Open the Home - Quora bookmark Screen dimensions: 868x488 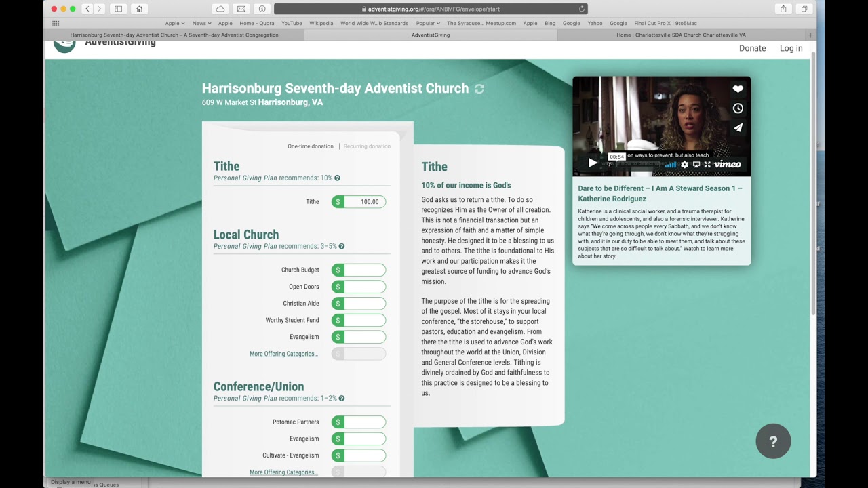tap(257, 23)
